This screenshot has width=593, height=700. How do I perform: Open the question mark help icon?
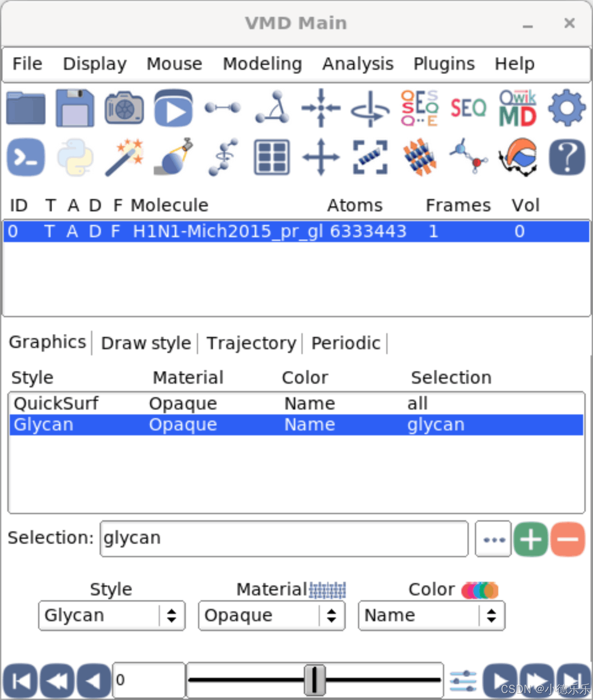coord(567,157)
